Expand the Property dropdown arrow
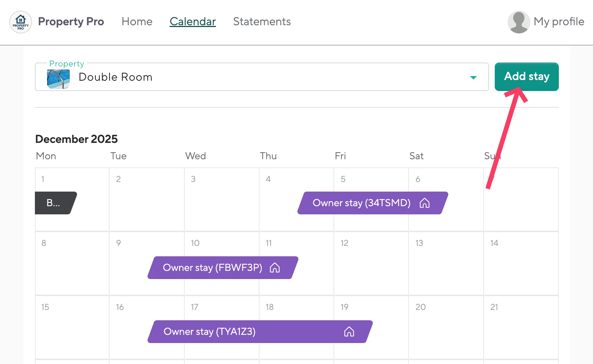 (x=473, y=77)
